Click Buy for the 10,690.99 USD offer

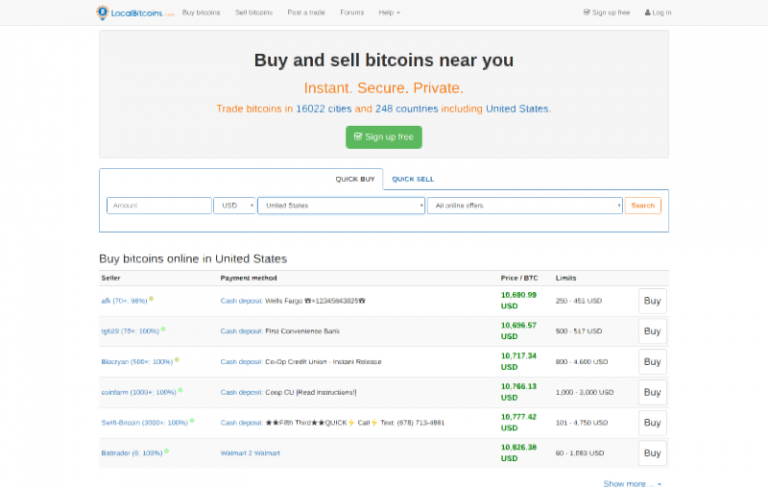point(652,301)
